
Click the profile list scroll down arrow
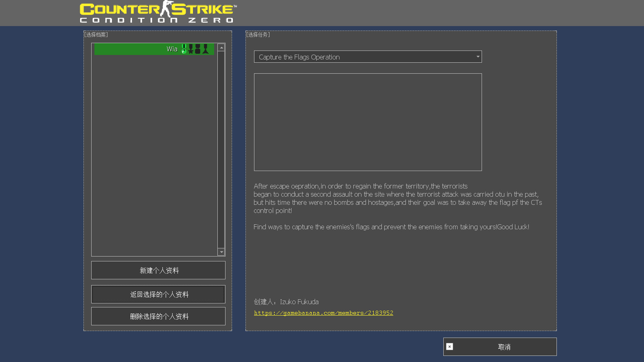(221, 252)
